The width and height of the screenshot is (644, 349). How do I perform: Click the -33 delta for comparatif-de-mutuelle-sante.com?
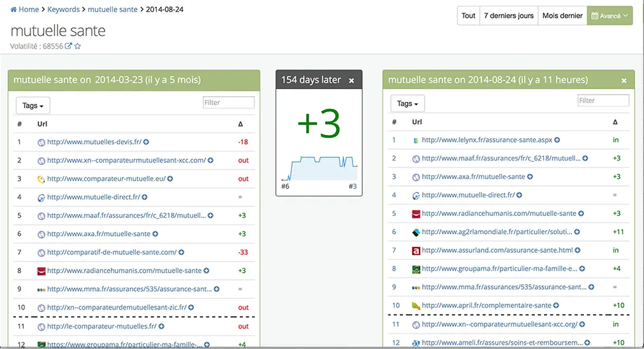(x=243, y=252)
